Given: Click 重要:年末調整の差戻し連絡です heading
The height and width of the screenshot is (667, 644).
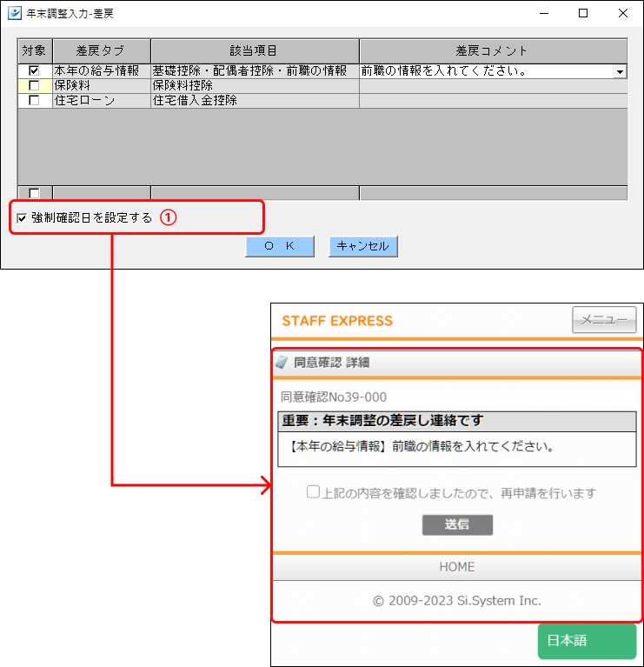Looking at the screenshot, I should click(x=382, y=421).
